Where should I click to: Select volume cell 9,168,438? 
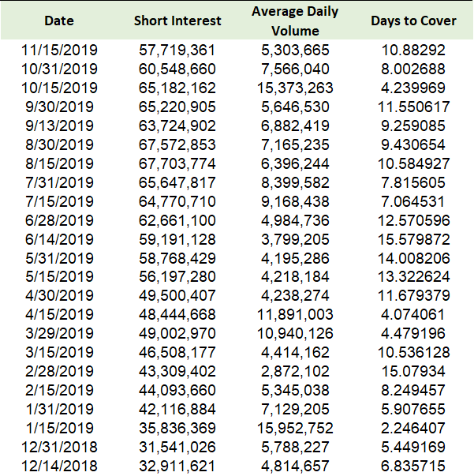pyautogui.click(x=295, y=201)
